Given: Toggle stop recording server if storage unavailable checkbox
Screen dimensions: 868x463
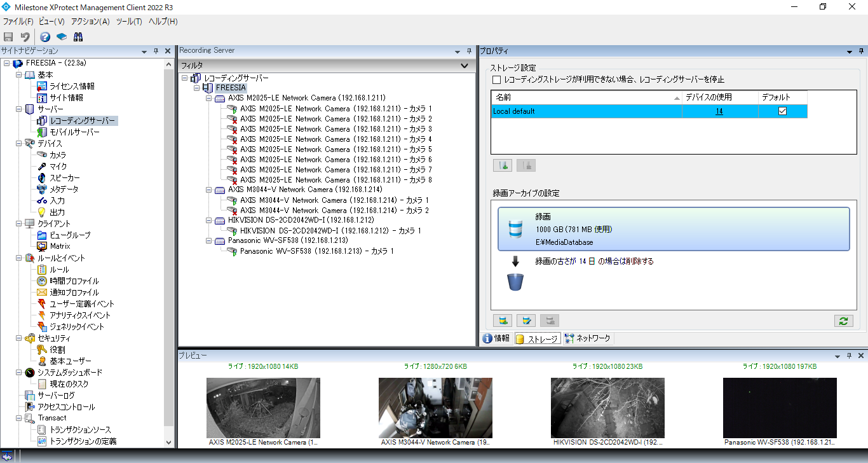Looking at the screenshot, I should coord(497,79).
